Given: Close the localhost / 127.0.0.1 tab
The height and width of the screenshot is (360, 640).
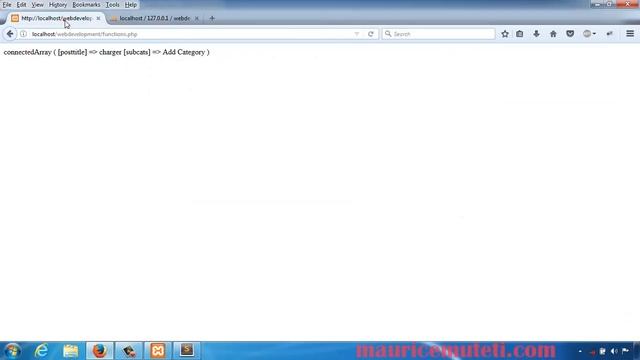Looking at the screenshot, I should tap(196, 18).
